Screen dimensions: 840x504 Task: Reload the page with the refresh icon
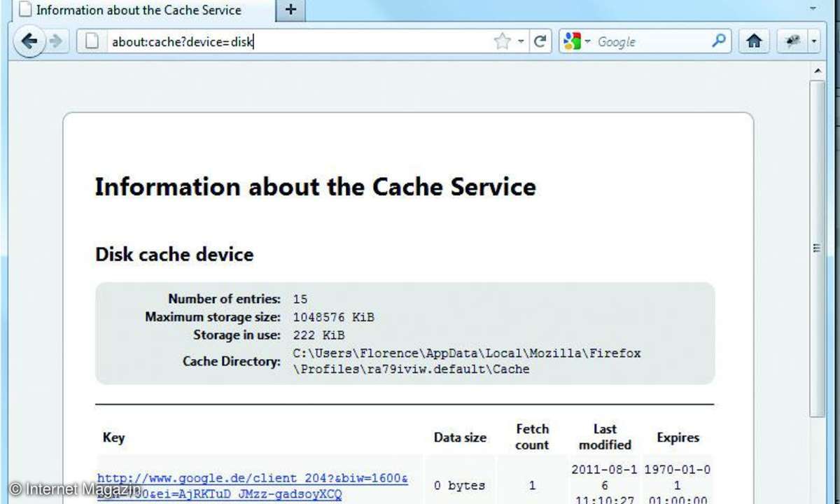(540, 41)
